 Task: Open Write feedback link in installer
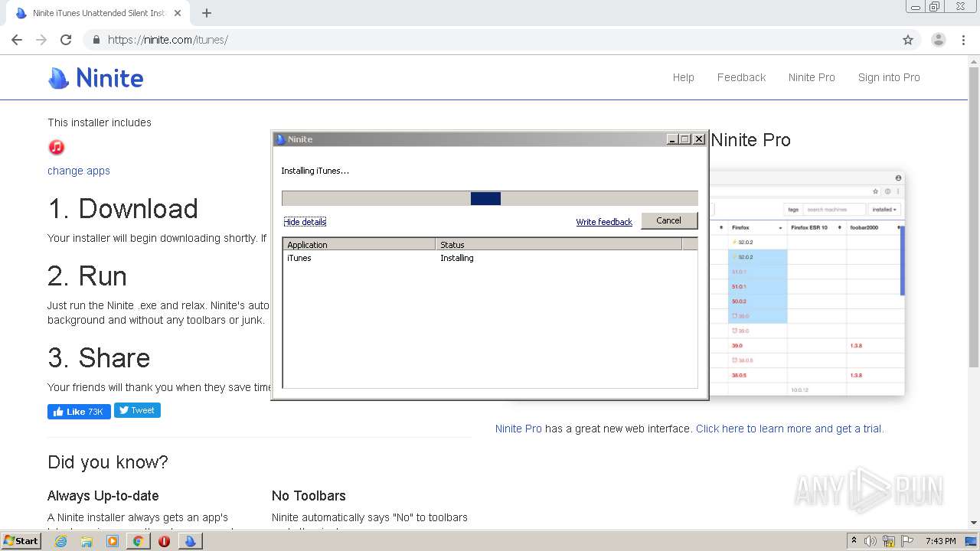[604, 222]
